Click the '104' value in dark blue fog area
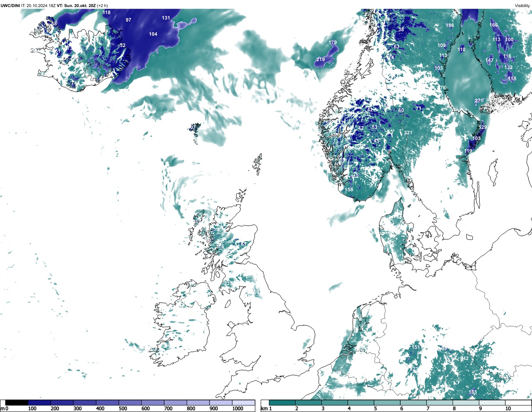The width and height of the screenshot is (532, 412). pos(153,34)
